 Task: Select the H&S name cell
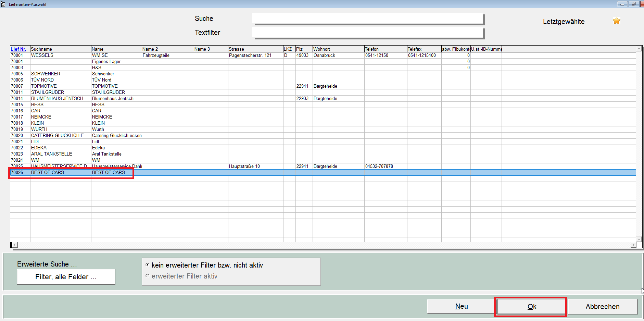pos(116,67)
